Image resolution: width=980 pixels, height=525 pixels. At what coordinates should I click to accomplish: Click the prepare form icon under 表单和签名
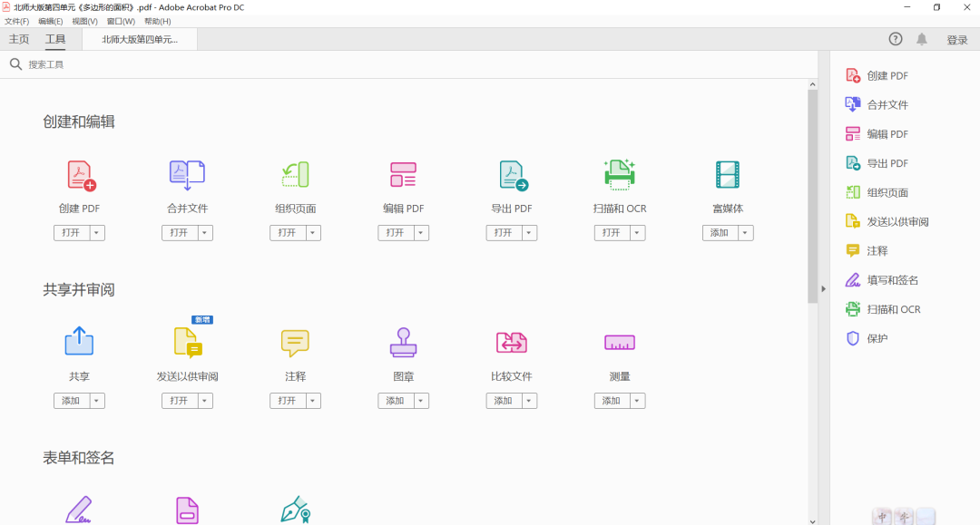(187, 510)
